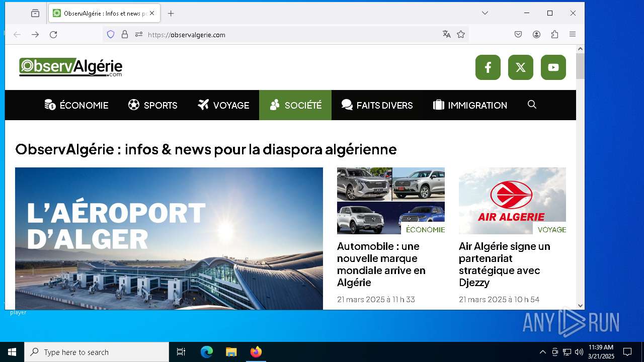
Task: Open the YouTube channel icon
Action: [553, 67]
